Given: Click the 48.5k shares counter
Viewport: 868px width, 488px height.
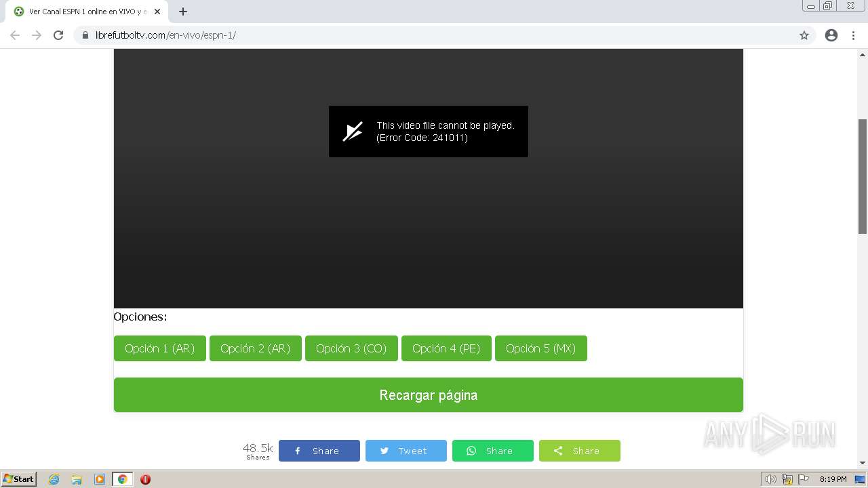Looking at the screenshot, I should 258,451.
